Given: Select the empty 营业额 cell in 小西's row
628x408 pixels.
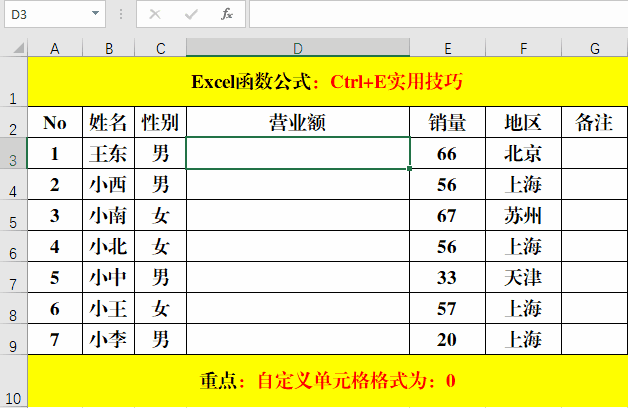Looking at the screenshot, I should click(x=298, y=184).
